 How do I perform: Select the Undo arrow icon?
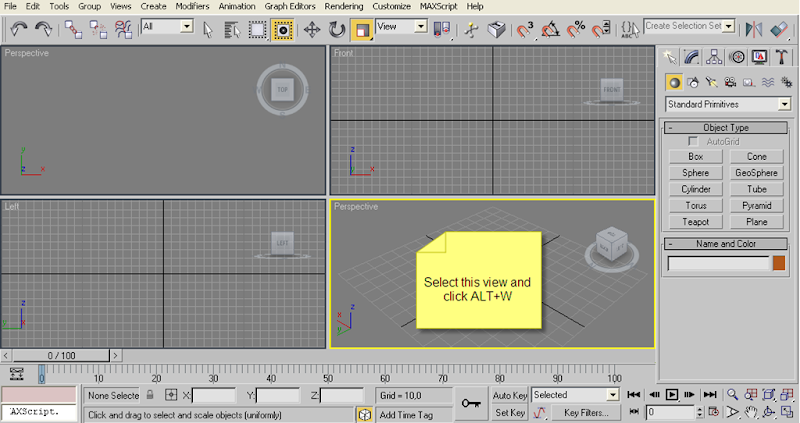point(17,30)
